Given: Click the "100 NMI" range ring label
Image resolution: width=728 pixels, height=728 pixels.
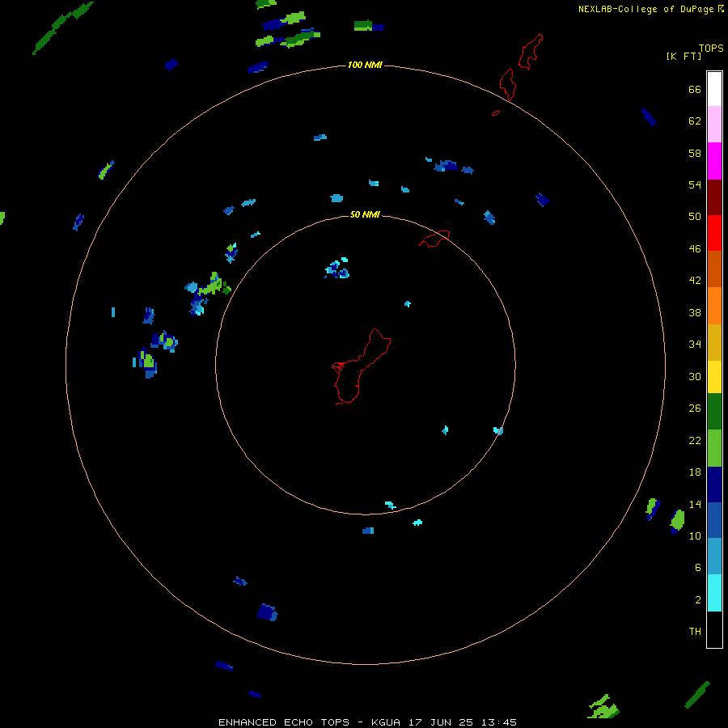Looking at the screenshot, I should (x=365, y=65).
